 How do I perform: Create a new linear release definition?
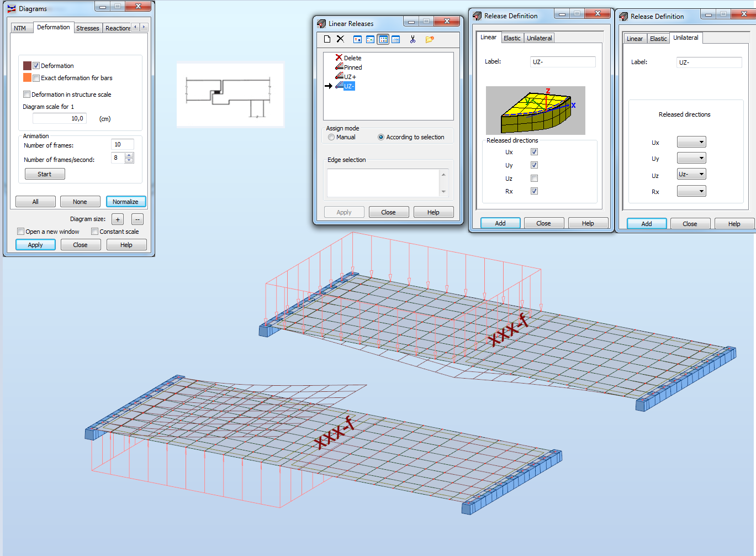pos(326,39)
